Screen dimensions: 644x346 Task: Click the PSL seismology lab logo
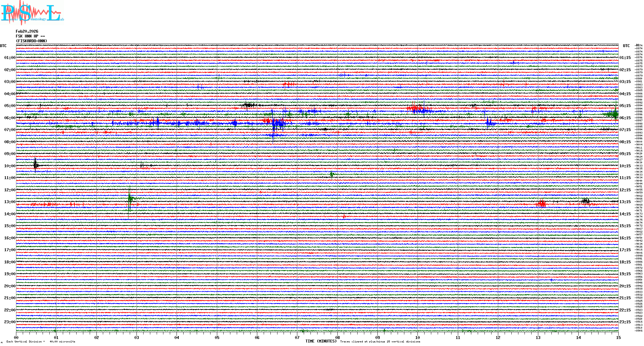click(x=32, y=13)
